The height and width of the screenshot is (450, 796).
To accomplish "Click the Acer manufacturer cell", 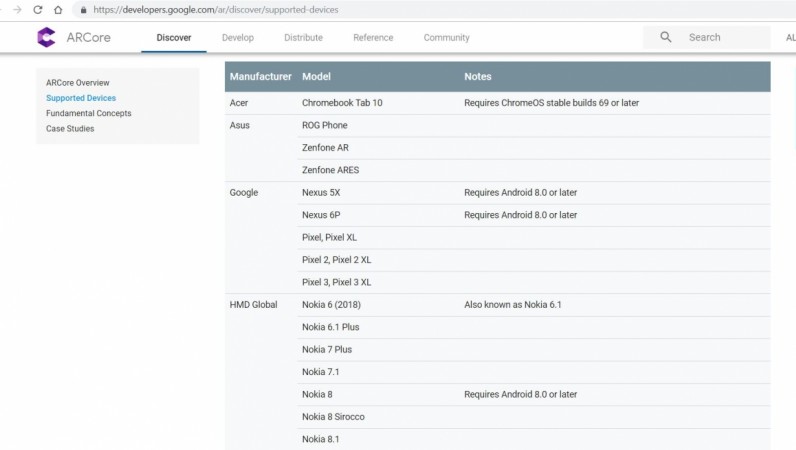I will (x=239, y=103).
